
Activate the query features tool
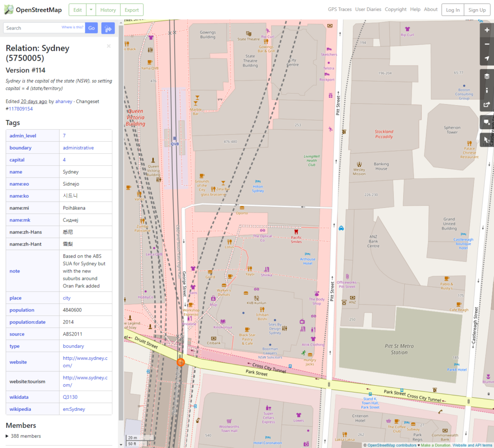[487, 139]
